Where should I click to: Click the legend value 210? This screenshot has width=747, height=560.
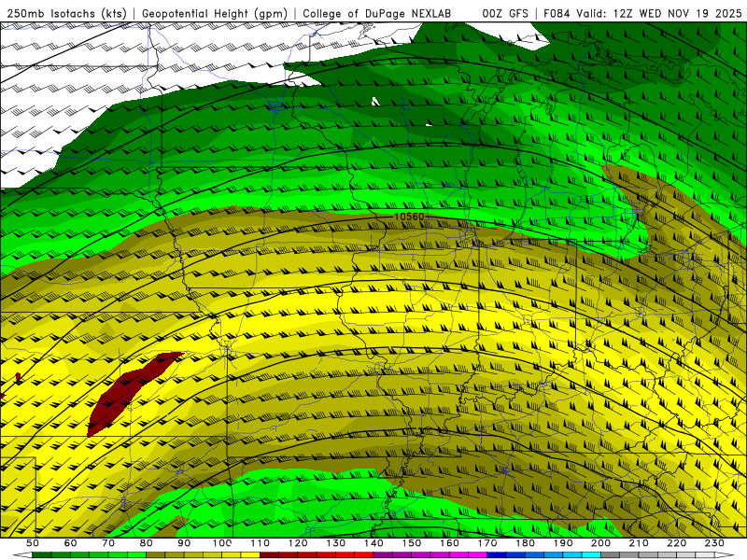(x=639, y=543)
